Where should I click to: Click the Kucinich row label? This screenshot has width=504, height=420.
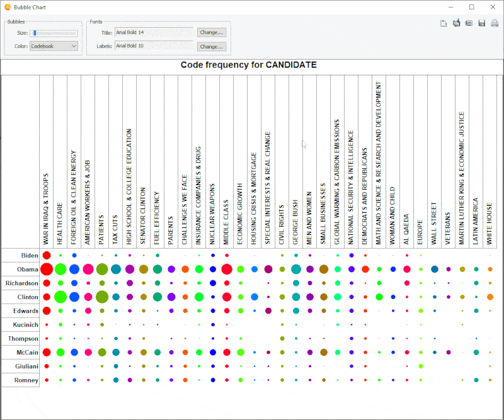tap(25, 325)
